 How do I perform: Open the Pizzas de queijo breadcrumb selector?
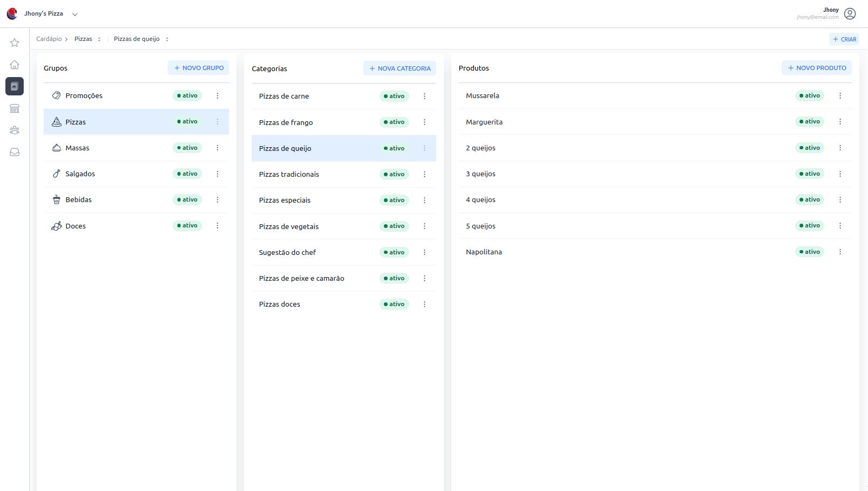coord(167,39)
